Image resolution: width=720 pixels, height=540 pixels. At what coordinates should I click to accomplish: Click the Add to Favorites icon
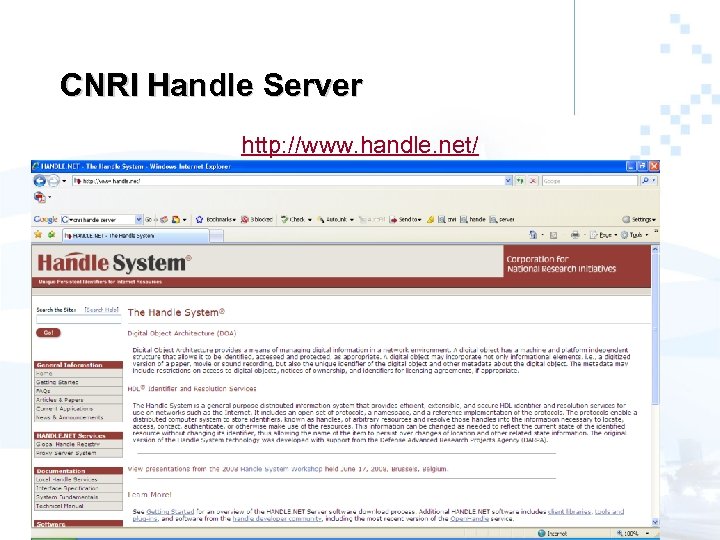pos(51,235)
